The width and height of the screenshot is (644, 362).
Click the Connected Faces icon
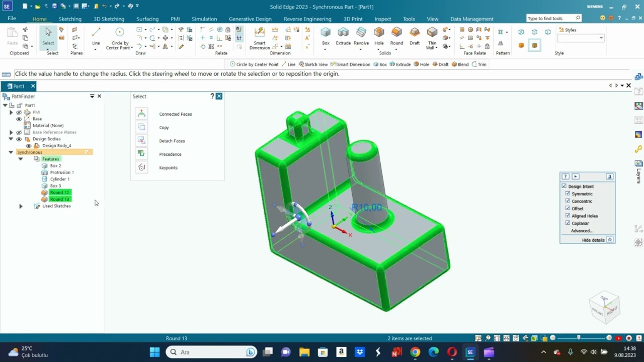pyautogui.click(x=141, y=114)
